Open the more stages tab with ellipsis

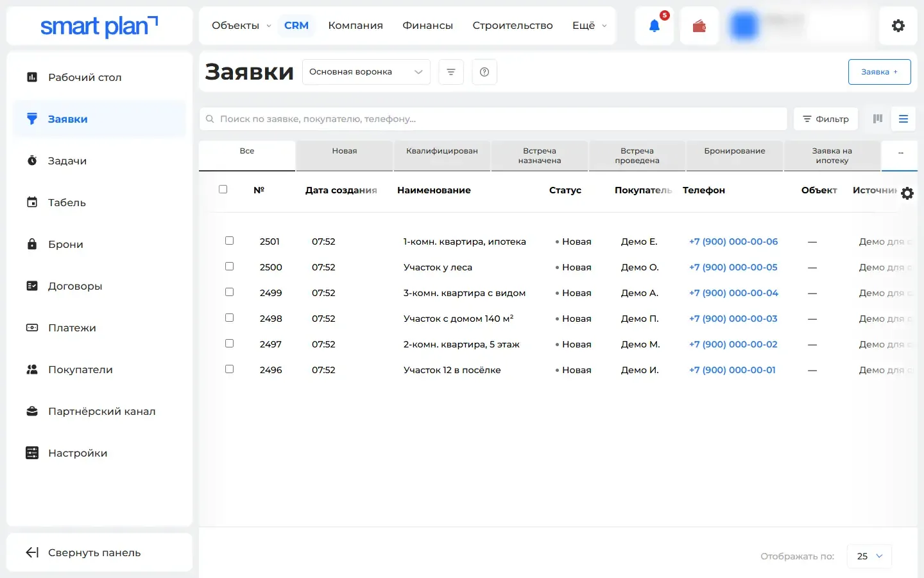click(x=900, y=155)
